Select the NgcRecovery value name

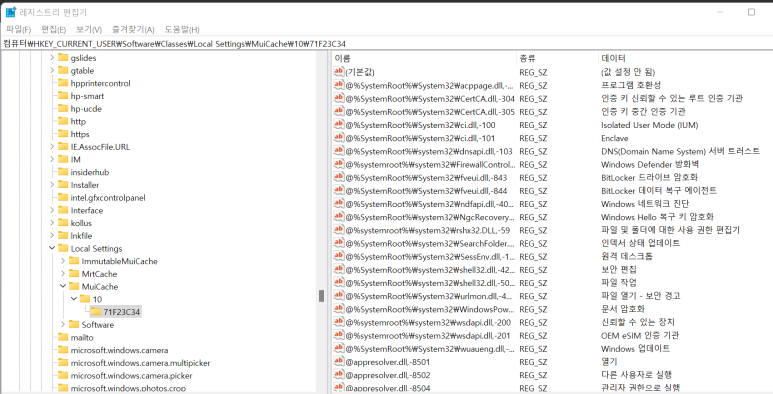pos(430,217)
